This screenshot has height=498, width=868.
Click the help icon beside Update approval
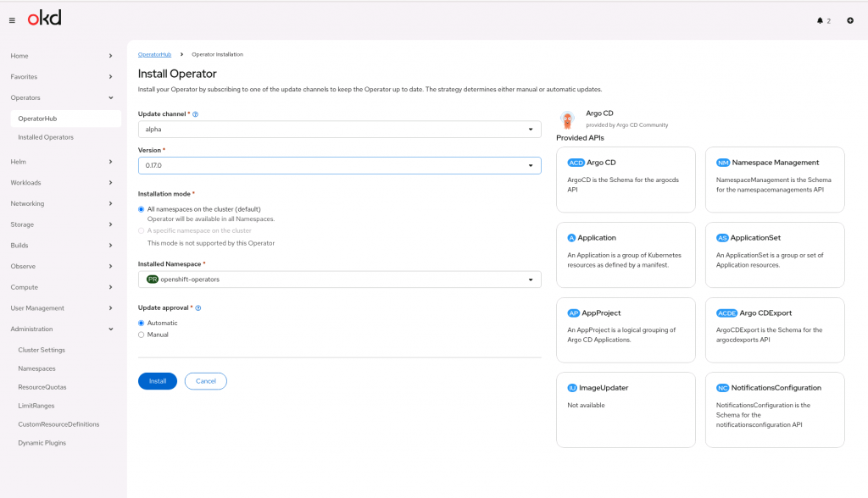(x=198, y=308)
